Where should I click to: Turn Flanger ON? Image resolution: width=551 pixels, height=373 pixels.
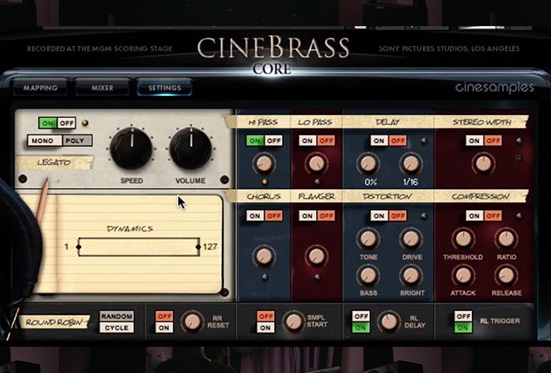click(308, 216)
